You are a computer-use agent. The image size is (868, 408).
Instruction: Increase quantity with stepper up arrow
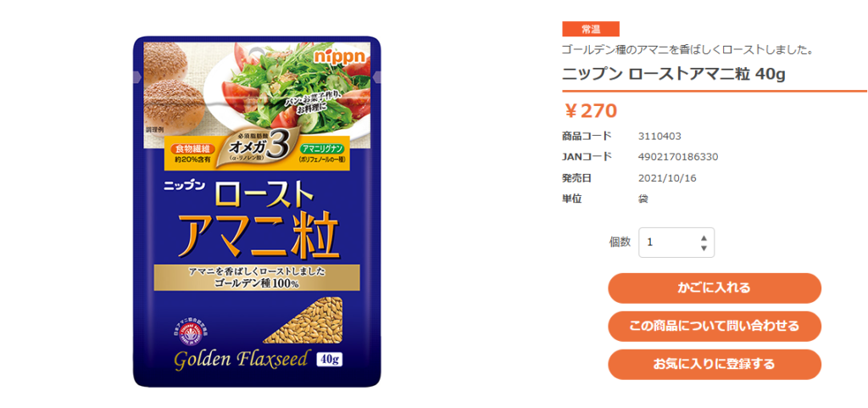[x=704, y=238]
